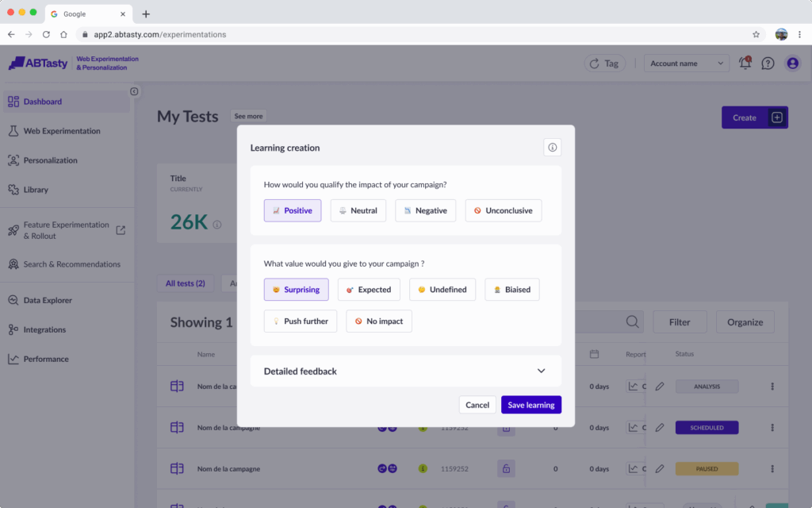The image size is (812, 508).
Task: Open the user profile avatar icon
Action: click(792, 63)
